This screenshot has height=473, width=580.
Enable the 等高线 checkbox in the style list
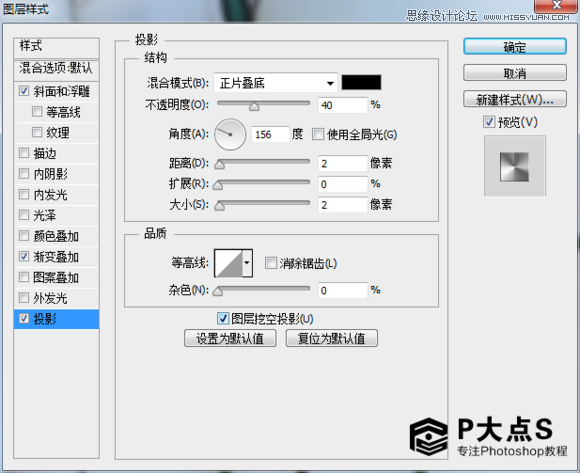(x=37, y=111)
